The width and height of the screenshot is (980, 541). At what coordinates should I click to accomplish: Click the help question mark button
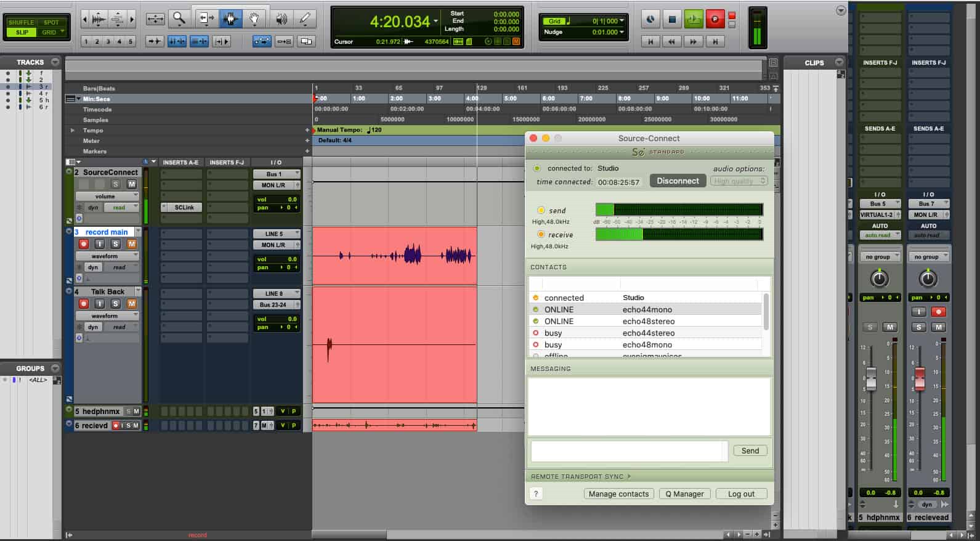536,494
